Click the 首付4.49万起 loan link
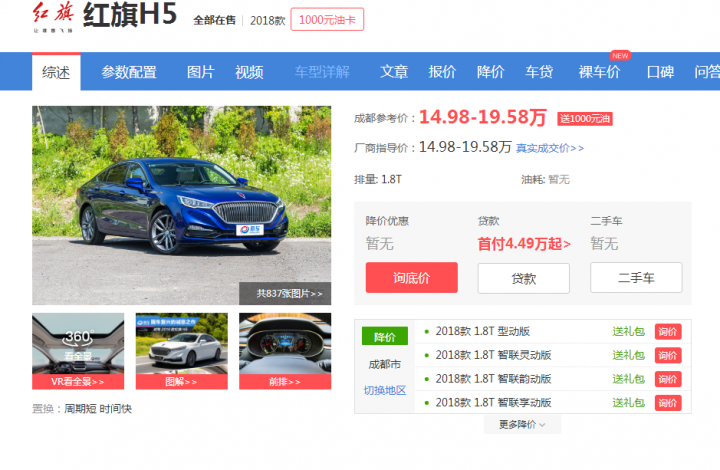 coord(524,244)
